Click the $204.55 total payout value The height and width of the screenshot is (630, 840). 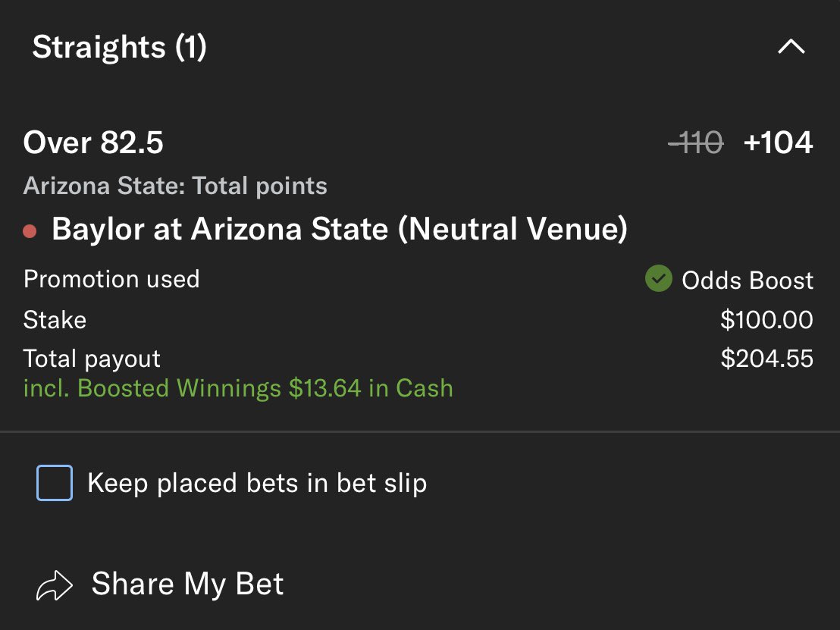pyautogui.click(x=766, y=359)
